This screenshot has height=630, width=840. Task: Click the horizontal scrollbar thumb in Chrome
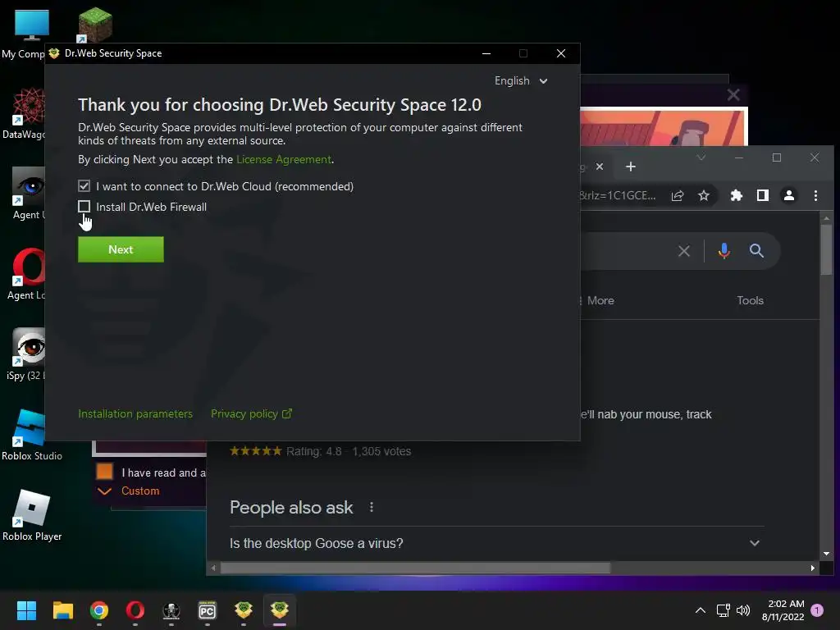point(415,568)
